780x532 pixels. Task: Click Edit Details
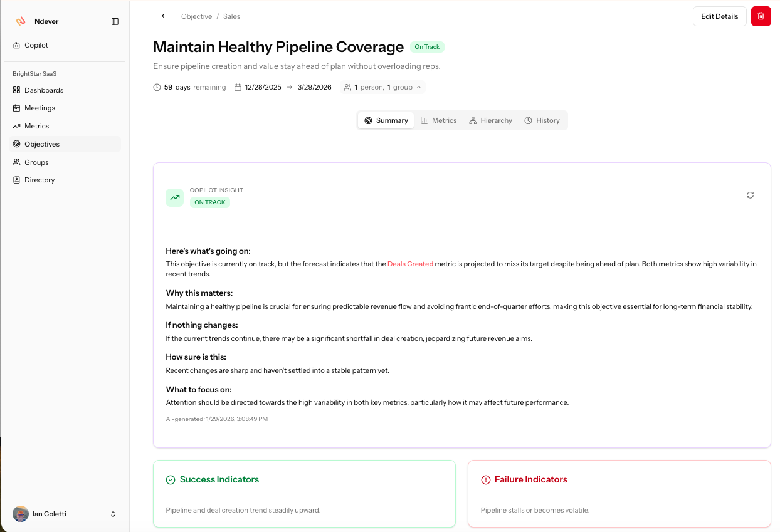[x=719, y=16]
